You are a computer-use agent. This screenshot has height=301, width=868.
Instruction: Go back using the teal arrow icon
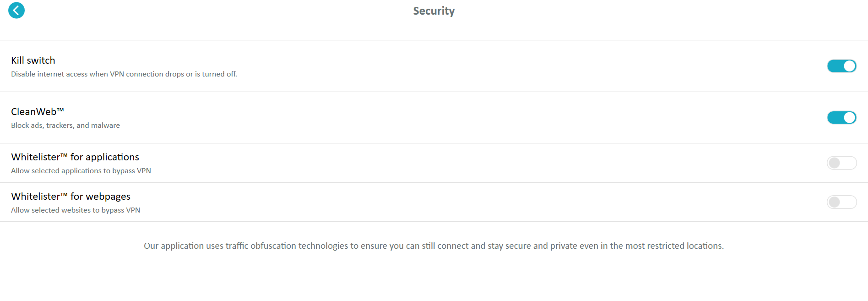[x=16, y=10]
